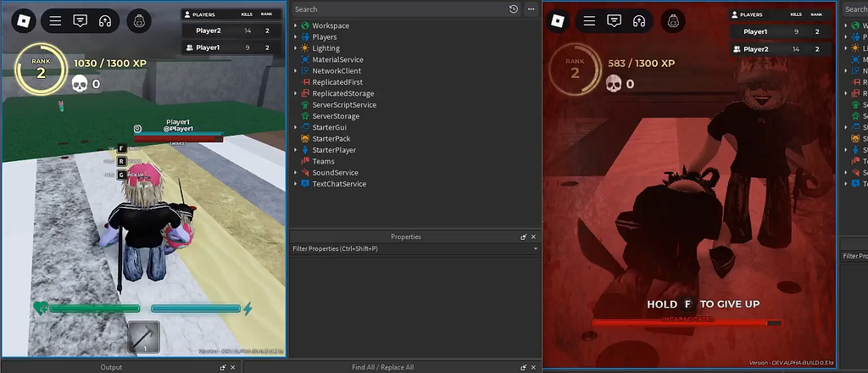Undock the Find All / Replace All panel

[x=524, y=367]
